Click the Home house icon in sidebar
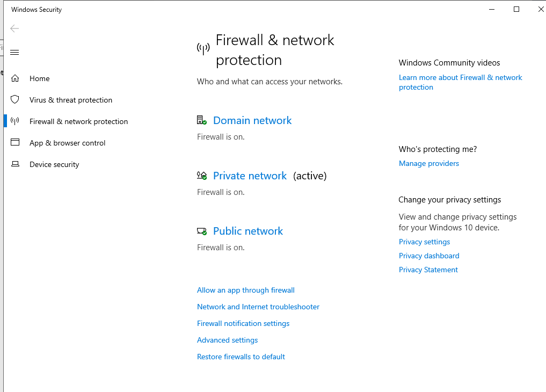 coord(15,78)
